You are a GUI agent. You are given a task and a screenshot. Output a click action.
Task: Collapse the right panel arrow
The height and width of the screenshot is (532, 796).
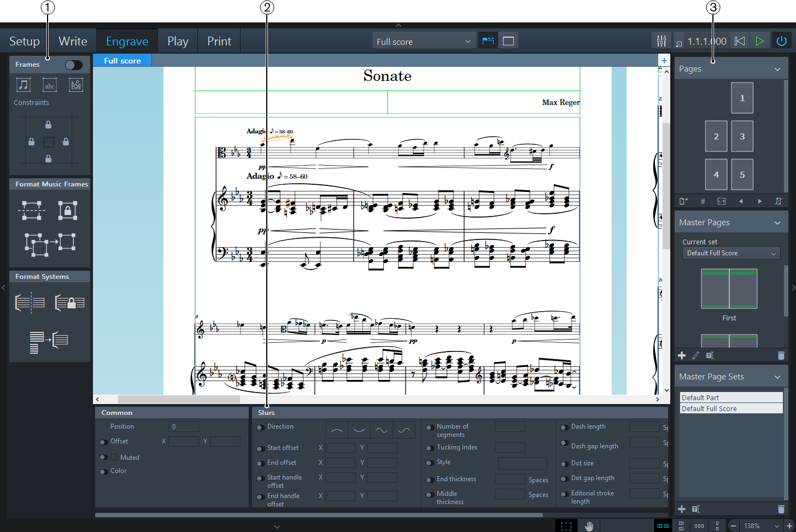[793, 288]
